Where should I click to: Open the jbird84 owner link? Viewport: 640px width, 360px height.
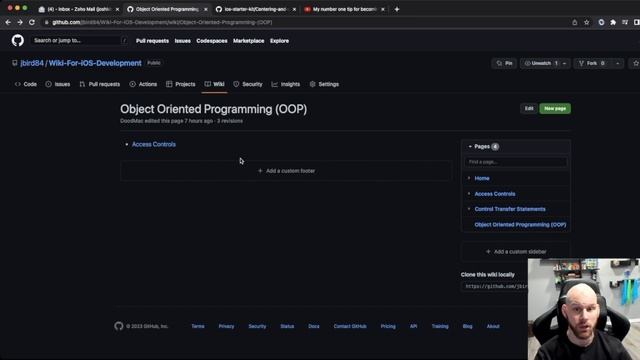[32, 63]
